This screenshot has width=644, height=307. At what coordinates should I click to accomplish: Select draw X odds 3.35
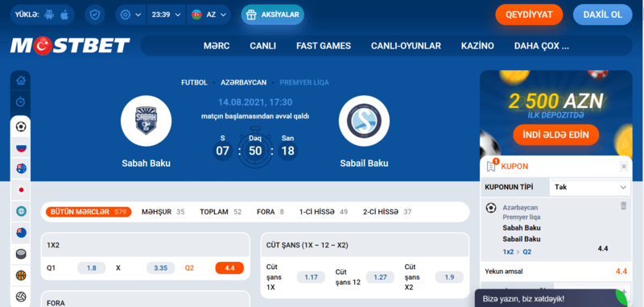(x=160, y=268)
